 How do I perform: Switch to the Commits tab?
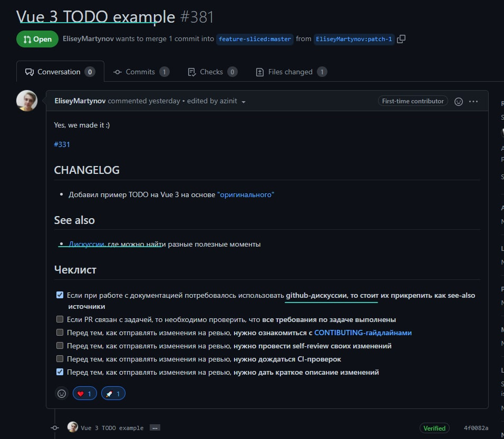[x=141, y=72]
